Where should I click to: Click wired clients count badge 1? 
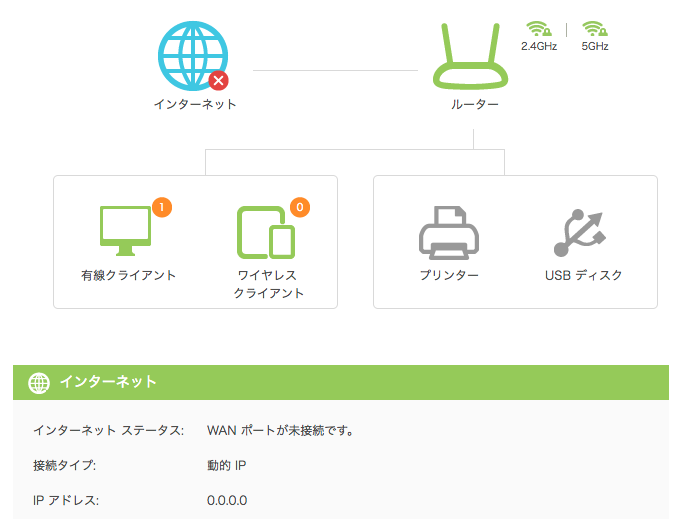click(x=162, y=207)
